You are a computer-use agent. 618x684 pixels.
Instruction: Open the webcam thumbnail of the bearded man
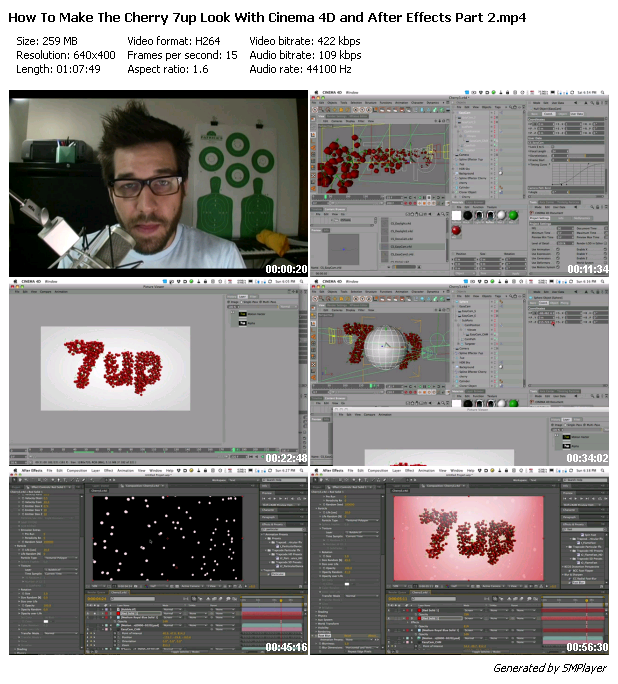pos(158,183)
